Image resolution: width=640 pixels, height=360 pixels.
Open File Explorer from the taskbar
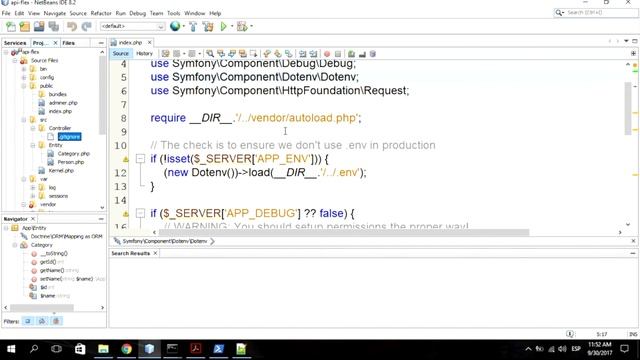(x=103, y=349)
